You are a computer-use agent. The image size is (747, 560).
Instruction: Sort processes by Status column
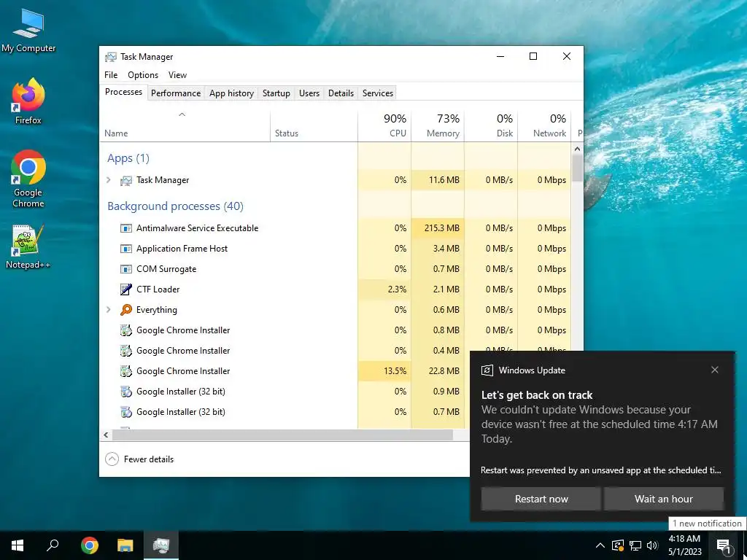point(314,127)
